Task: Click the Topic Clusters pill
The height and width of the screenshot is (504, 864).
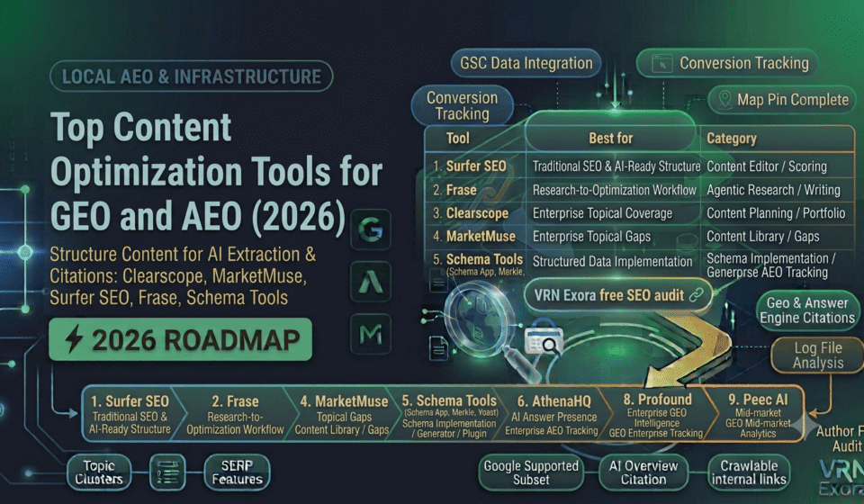Action: [x=99, y=472]
